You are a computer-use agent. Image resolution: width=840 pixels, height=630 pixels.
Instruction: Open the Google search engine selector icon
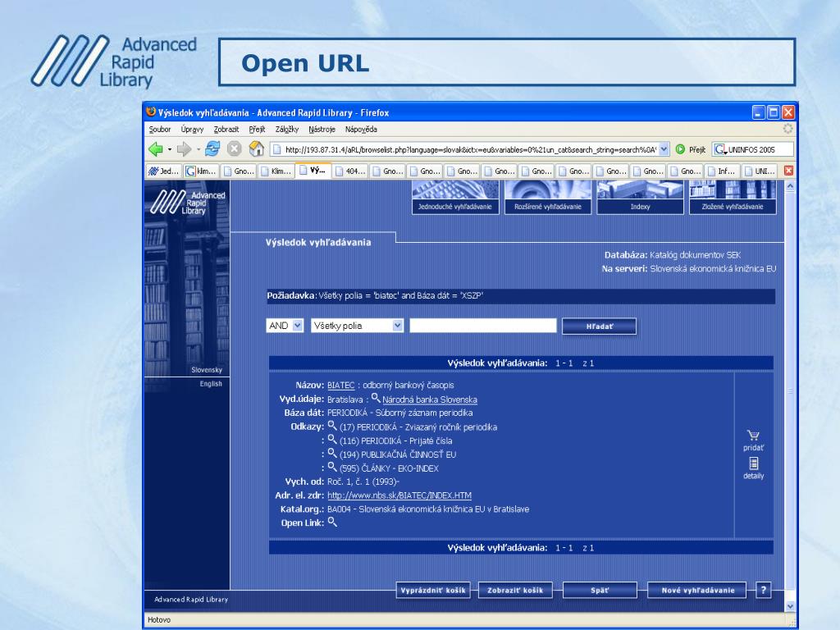[x=720, y=149]
